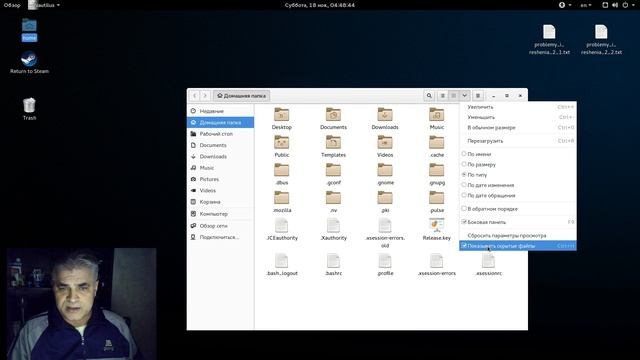Switch to list view in the file manager

point(442,96)
